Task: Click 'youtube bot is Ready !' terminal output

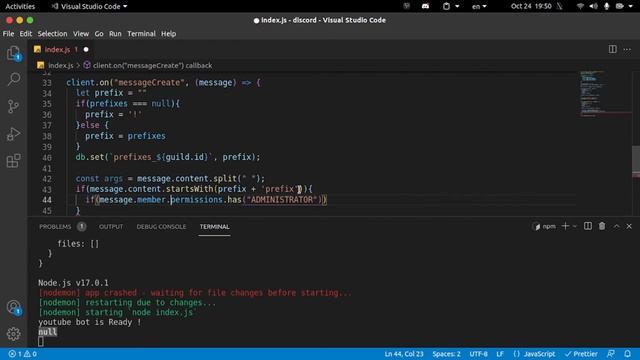Action: coord(89,322)
